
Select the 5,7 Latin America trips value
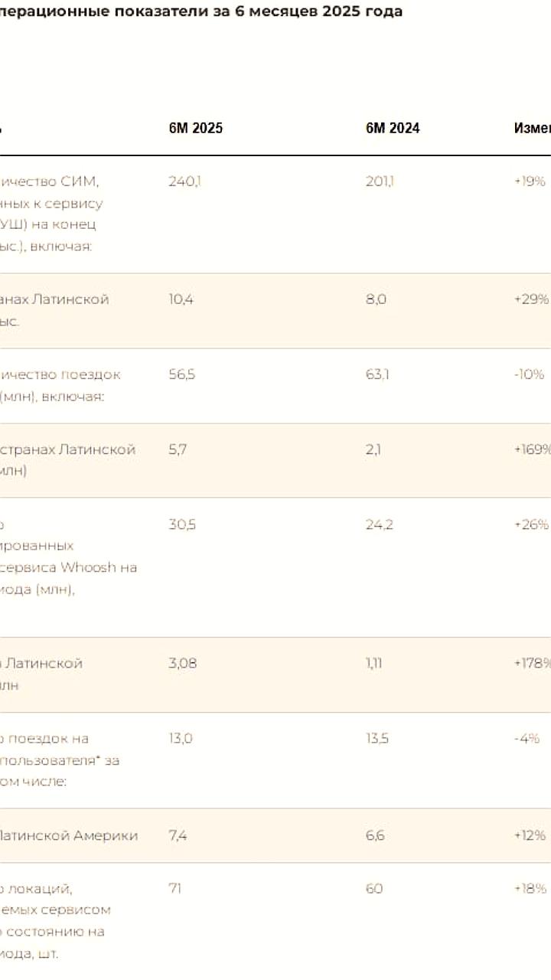[x=178, y=449]
